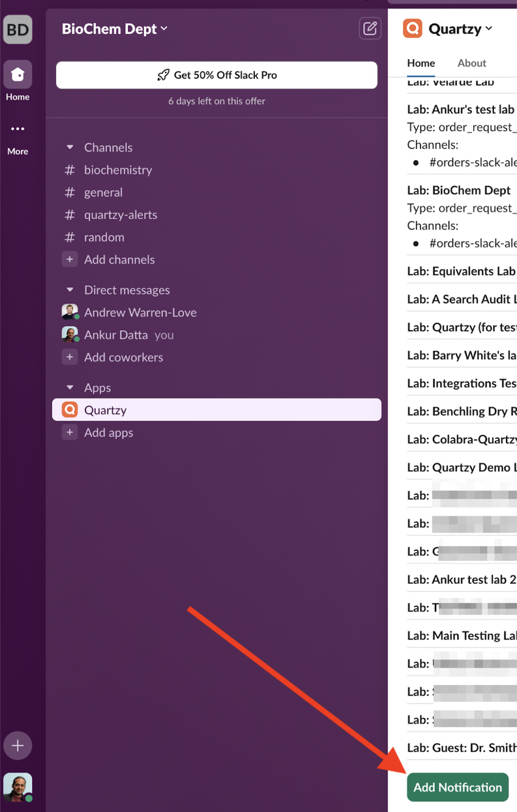Click 'Lab: Barry White's' row
Image resolution: width=517 pixels, height=812 pixels.
[462, 355]
